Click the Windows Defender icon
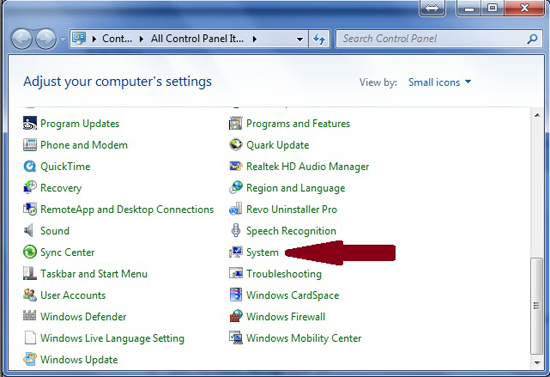 (x=30, y=316)
